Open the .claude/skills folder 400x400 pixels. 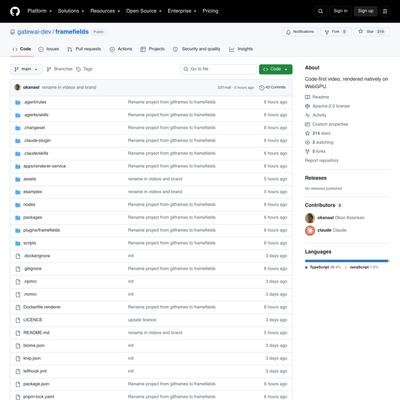tap(36, 153)
